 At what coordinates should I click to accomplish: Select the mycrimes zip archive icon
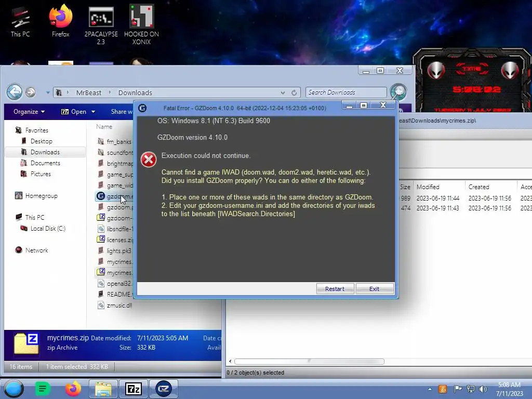101,272
